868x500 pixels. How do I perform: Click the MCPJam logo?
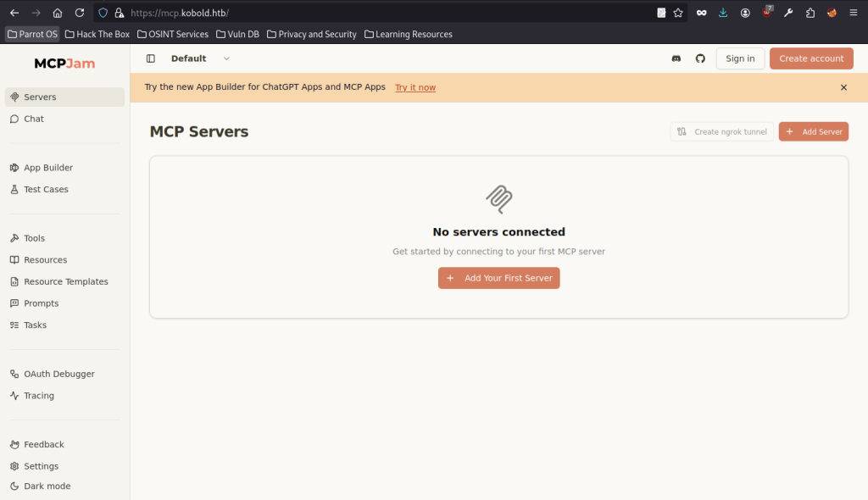pyautogui.click(x=64, y=63)
